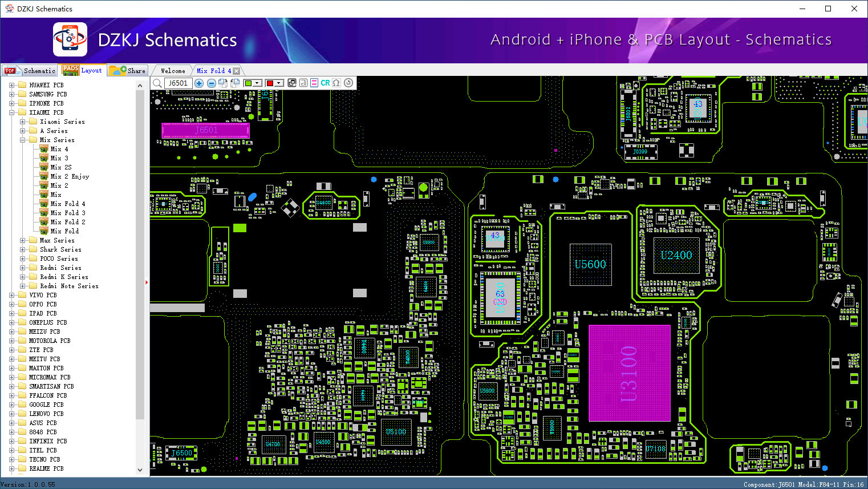Select the Mix 2 tree entry
This screenshot has height=489, width=868.
point(59,185)
